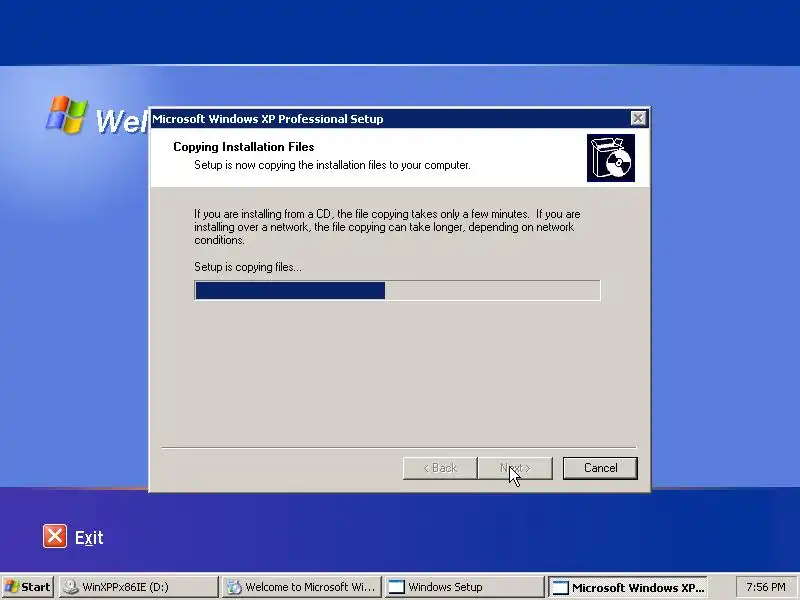Switch to WinXPPx86IE (D:) taskbar button
800x600 pixels.
point(138,587)
